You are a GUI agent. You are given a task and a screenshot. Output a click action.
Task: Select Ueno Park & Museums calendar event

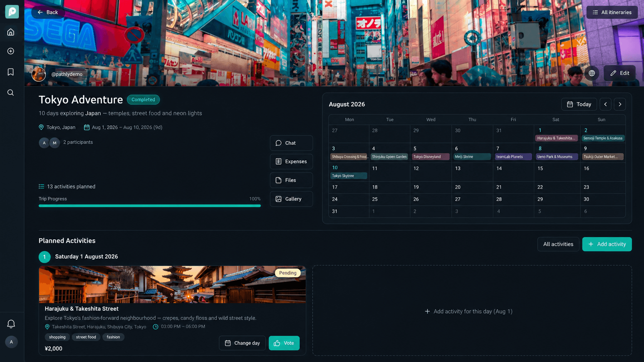pyautogui.click(x=557, y=157)
